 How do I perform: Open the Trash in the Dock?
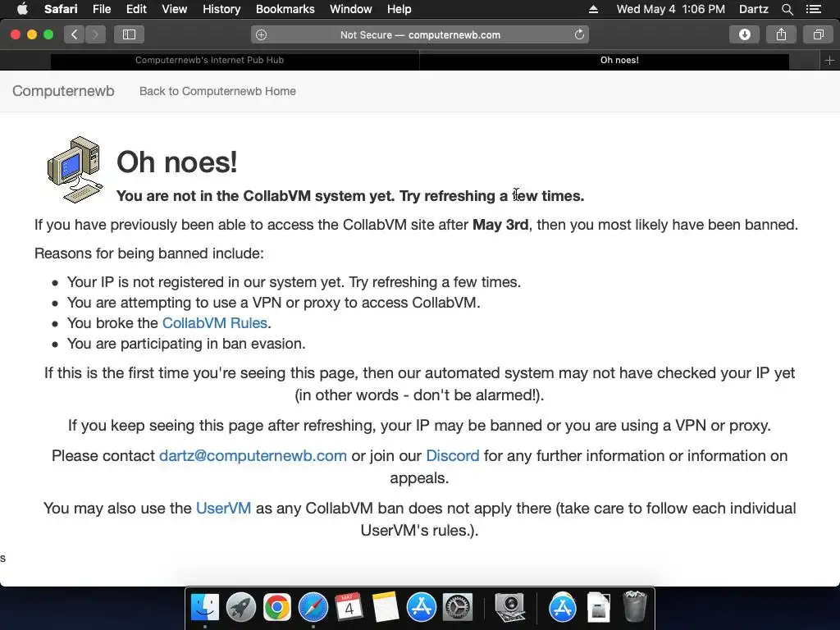tap(635, 606)
